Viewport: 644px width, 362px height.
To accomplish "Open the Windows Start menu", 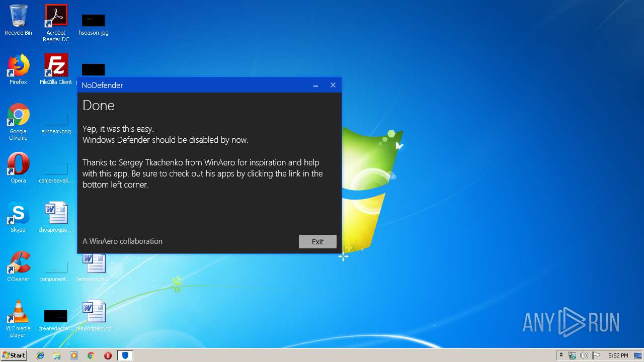I will 14,355.
